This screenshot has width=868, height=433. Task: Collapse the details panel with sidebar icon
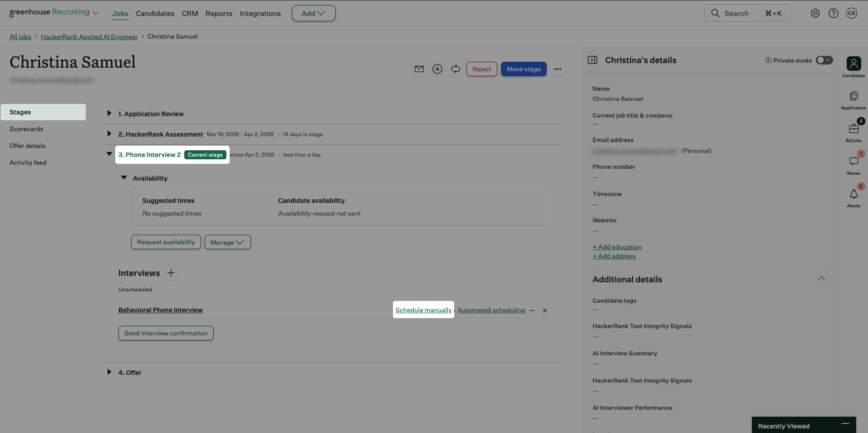pyautogui.click(x=593, y=60)
